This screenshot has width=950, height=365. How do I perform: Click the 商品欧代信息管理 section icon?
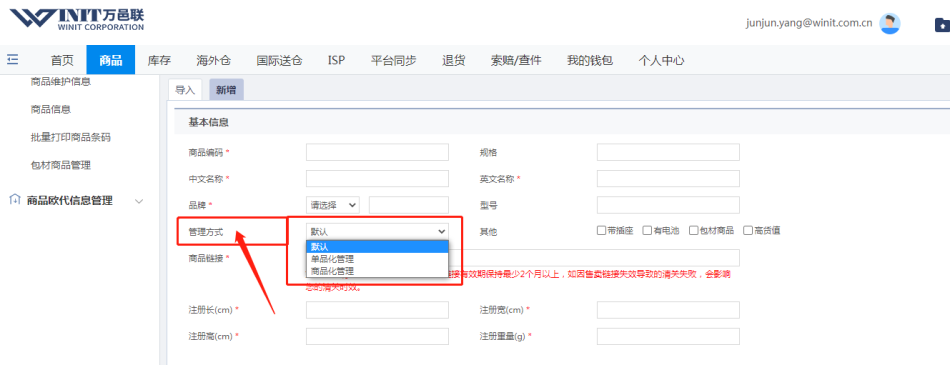[16, 200]
